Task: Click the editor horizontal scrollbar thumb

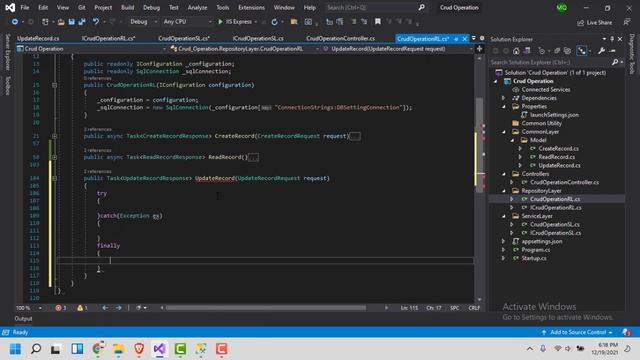Action: (x=266, y=308)
